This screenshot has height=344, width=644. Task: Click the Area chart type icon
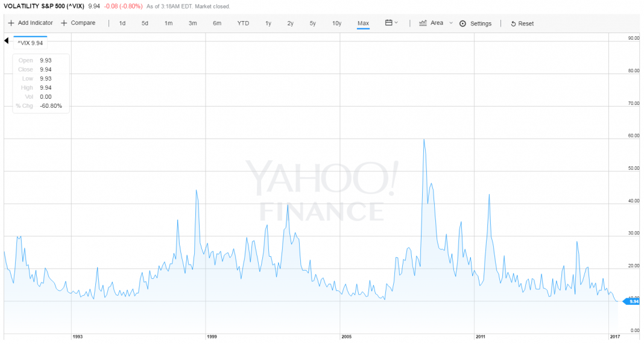423,23
